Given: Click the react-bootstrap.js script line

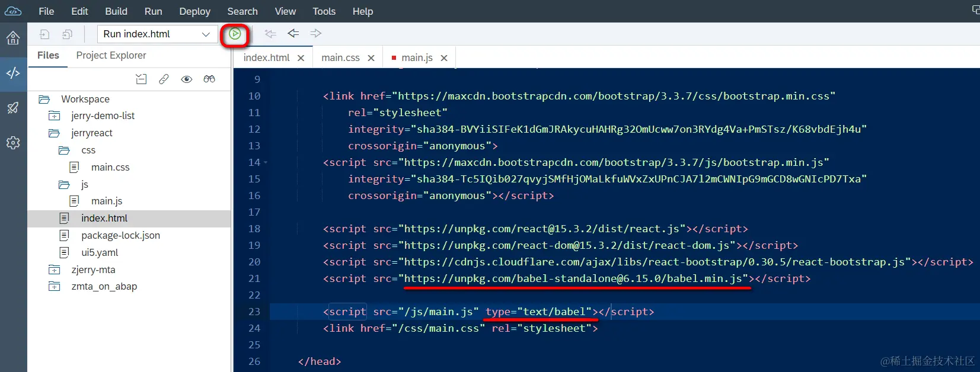Looking at the screenshot, I should [x=648, y=262].
